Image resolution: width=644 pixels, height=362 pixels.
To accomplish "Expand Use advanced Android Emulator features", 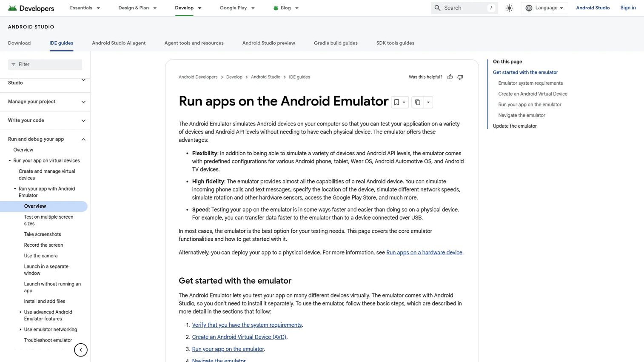I will [20, 312].
